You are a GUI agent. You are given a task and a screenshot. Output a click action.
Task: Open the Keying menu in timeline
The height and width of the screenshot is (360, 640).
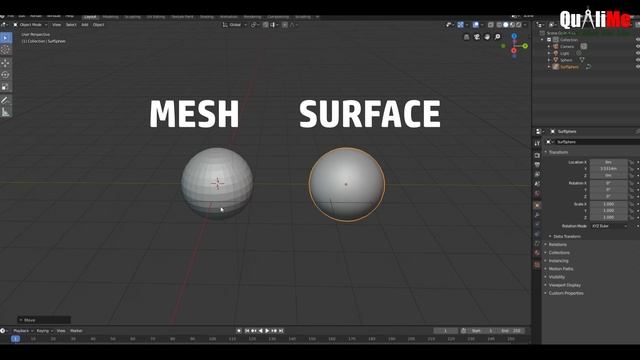(43, 331)
